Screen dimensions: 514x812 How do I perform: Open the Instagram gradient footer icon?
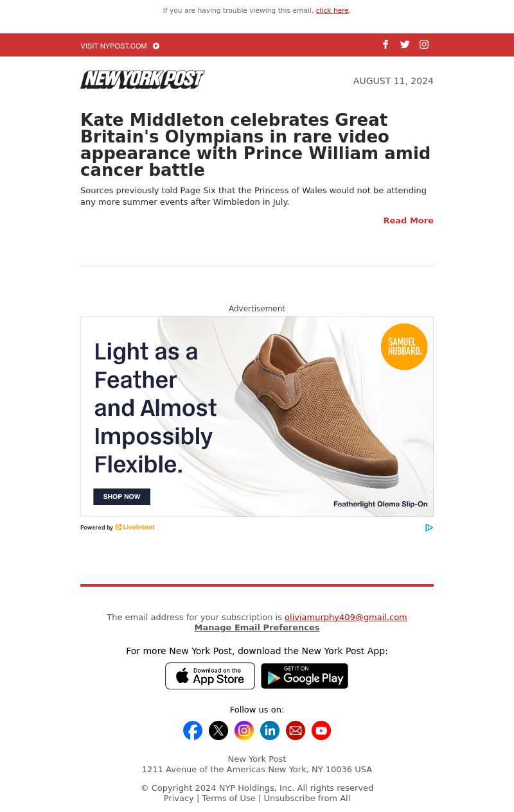[x=244, y=730]
